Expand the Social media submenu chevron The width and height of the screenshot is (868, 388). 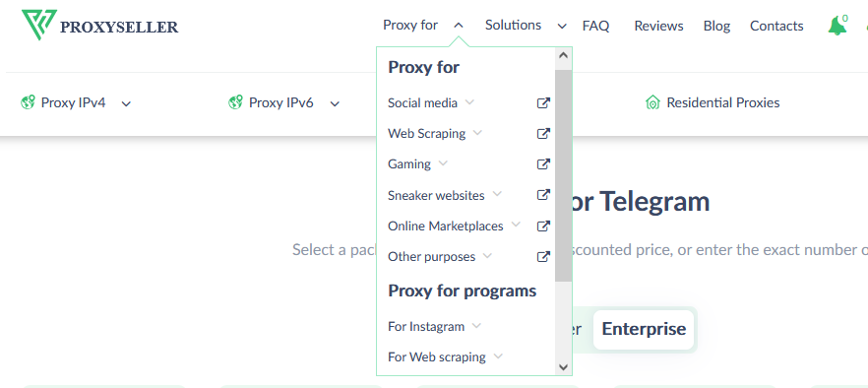[x=469, y=102]
